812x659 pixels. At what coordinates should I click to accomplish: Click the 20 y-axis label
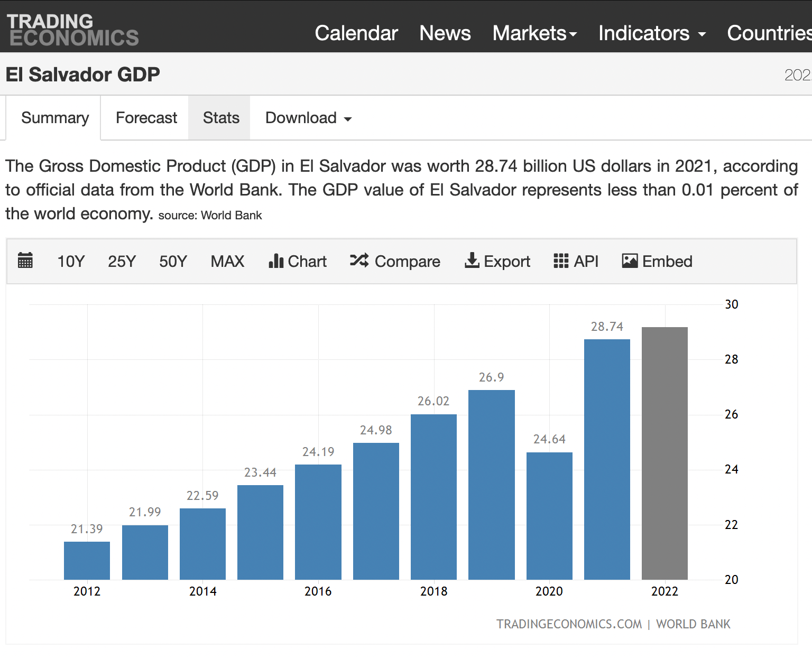[732, 580]
